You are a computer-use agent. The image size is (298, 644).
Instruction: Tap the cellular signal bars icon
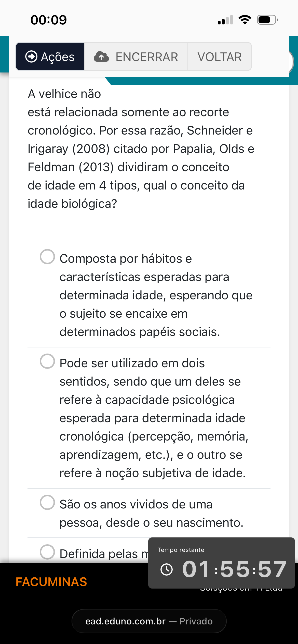click(225, 20)
